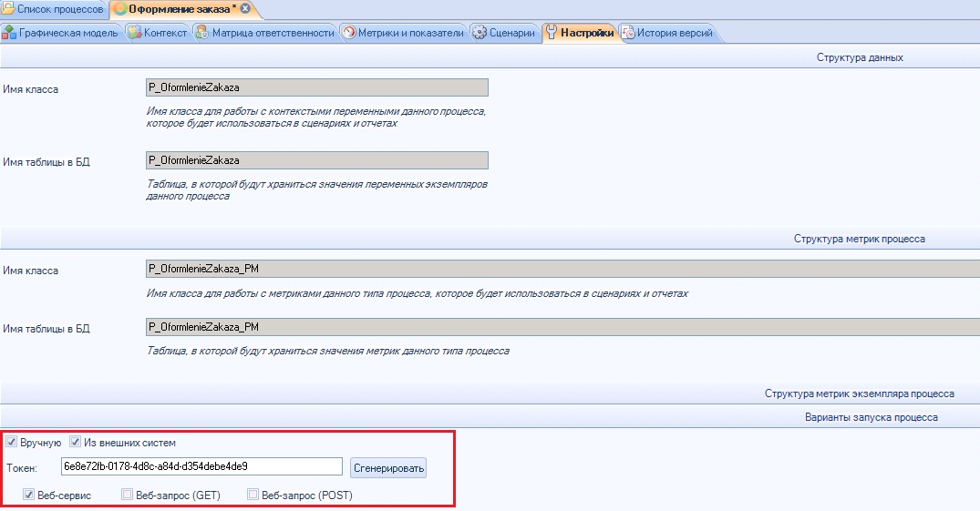Toggle the Из внешних систем checkbox

click(x=76, y=443)
